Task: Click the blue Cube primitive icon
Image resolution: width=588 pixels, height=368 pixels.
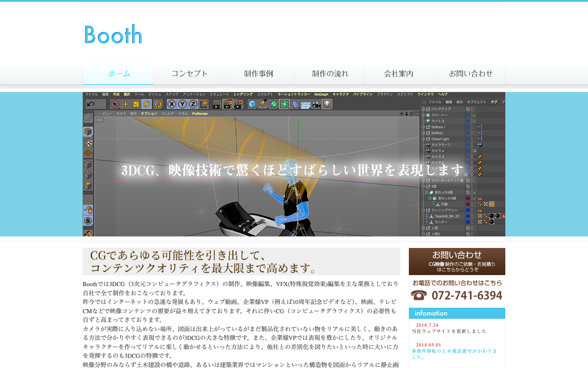Action: (x=252, y=104)
